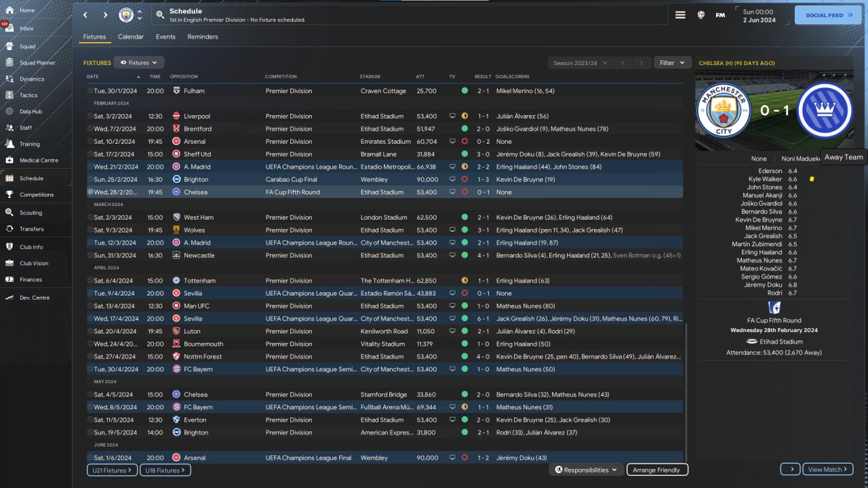Open the Season 2023/24 dropdown
The width and height of the screenshot is (868, 488).
tap(580, 62)
